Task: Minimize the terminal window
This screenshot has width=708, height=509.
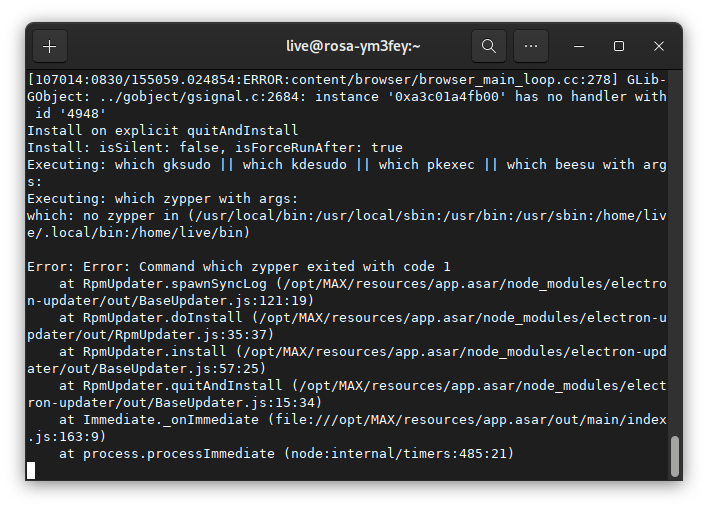Action: point(579,46)
